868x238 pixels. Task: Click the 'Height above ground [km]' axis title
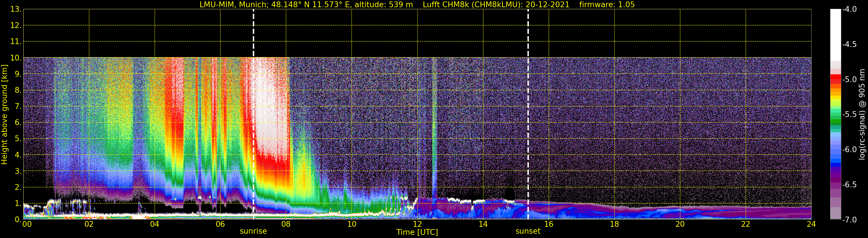click(4, 115)
